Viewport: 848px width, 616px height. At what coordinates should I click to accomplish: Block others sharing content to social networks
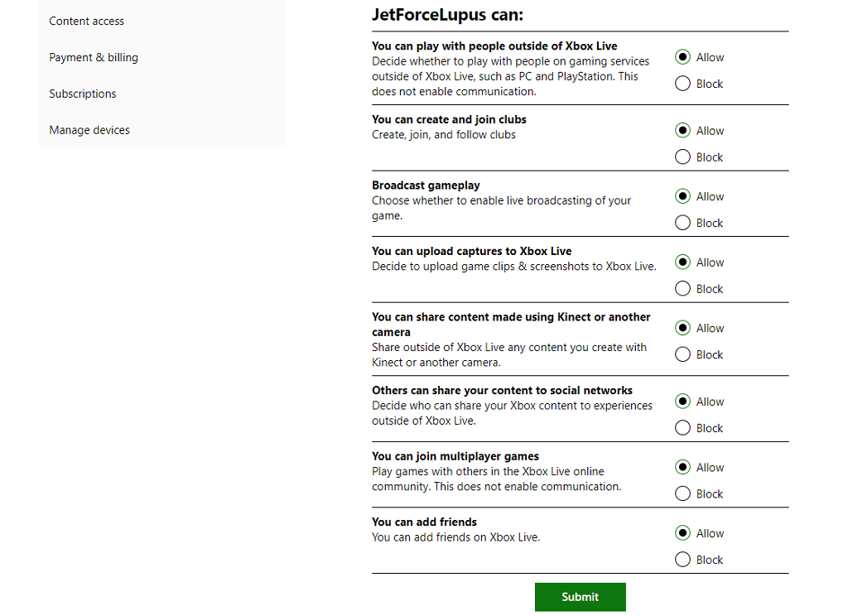pos(683,428)
